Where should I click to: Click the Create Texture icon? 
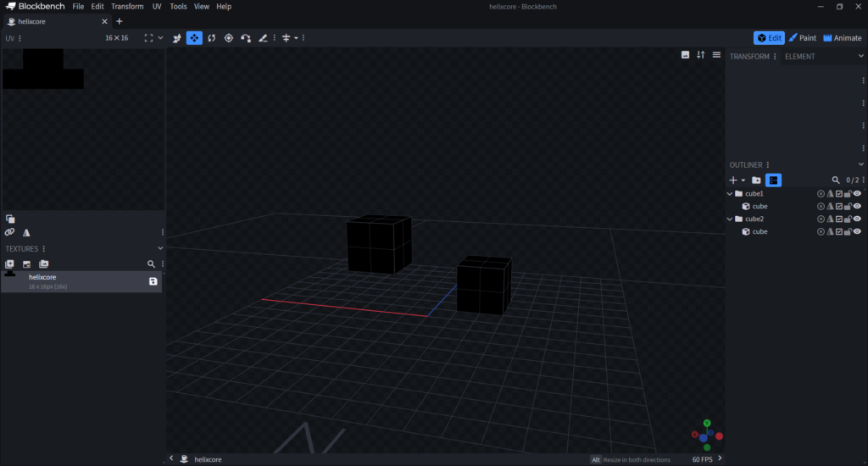26,264
